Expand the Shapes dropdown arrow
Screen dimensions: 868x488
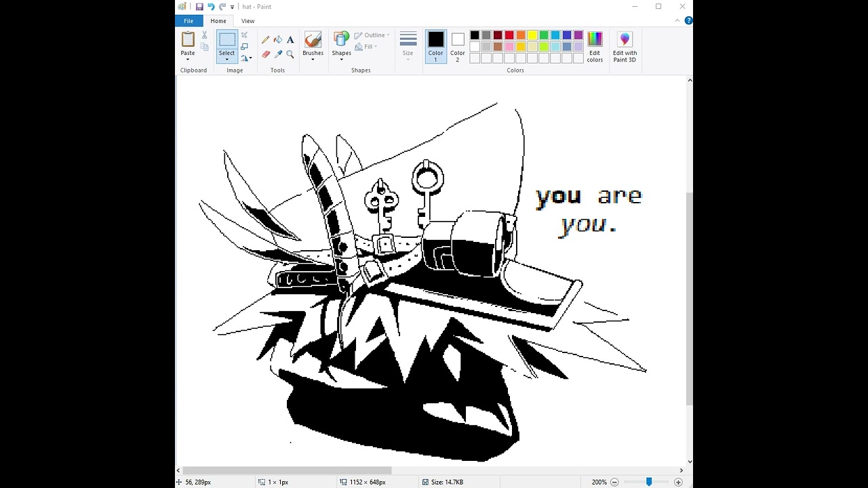341,59
